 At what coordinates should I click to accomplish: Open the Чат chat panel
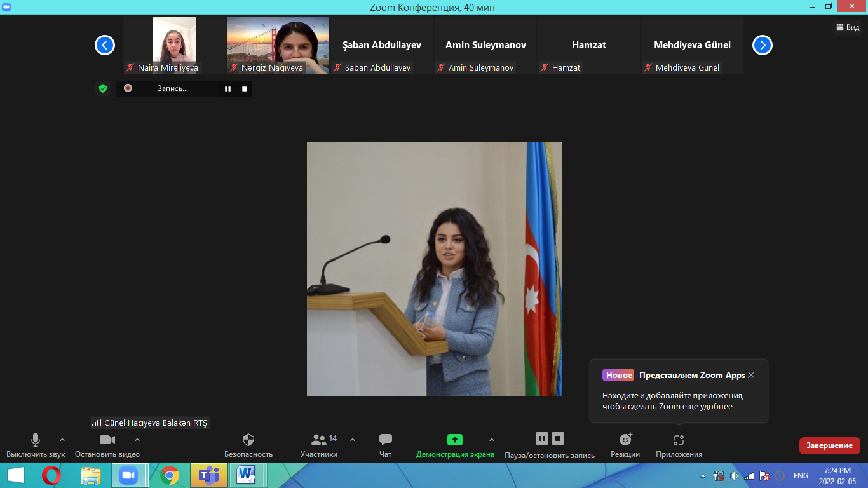[x=385, y=440]
